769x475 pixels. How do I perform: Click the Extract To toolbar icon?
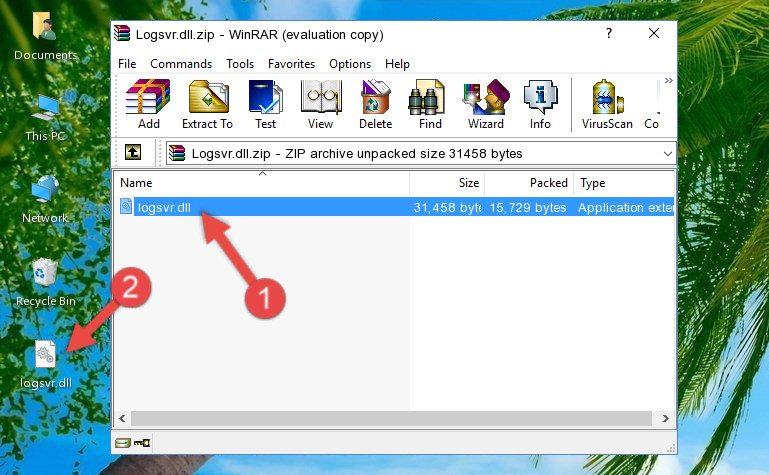[x=207, y=104]
